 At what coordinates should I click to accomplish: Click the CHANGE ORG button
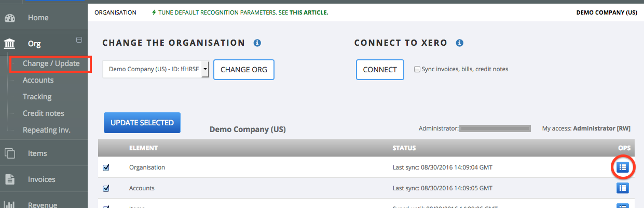point(244,70)
